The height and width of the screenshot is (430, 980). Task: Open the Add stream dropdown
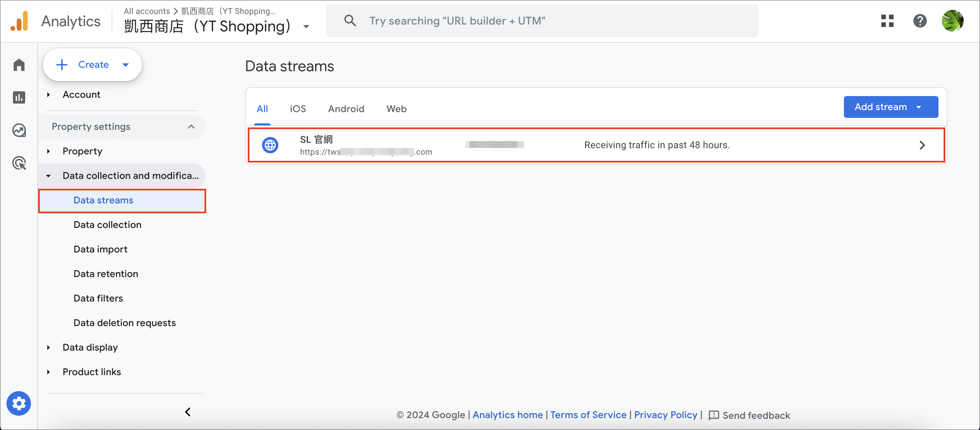click(x=891, y=107)
